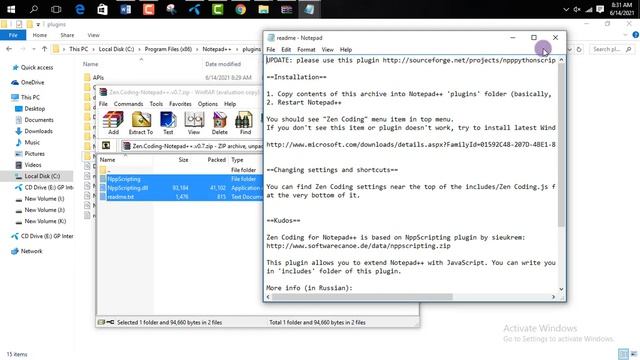Click the Add button in WinRAR toolbar
640x360 pixels.
coord(113,122)
